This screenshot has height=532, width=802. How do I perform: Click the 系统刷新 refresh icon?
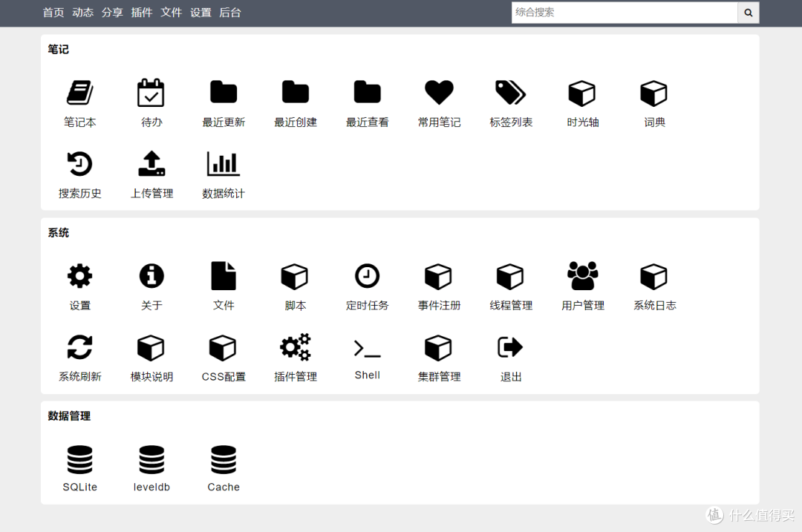coord(79,347)
